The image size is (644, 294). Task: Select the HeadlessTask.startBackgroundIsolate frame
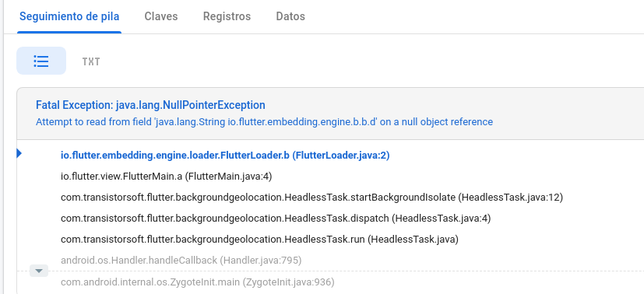click(311, 198)
